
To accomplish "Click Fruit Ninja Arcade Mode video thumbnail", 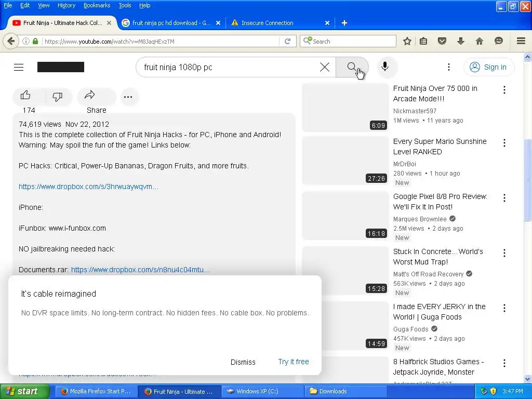I will [x=345, y=107].
